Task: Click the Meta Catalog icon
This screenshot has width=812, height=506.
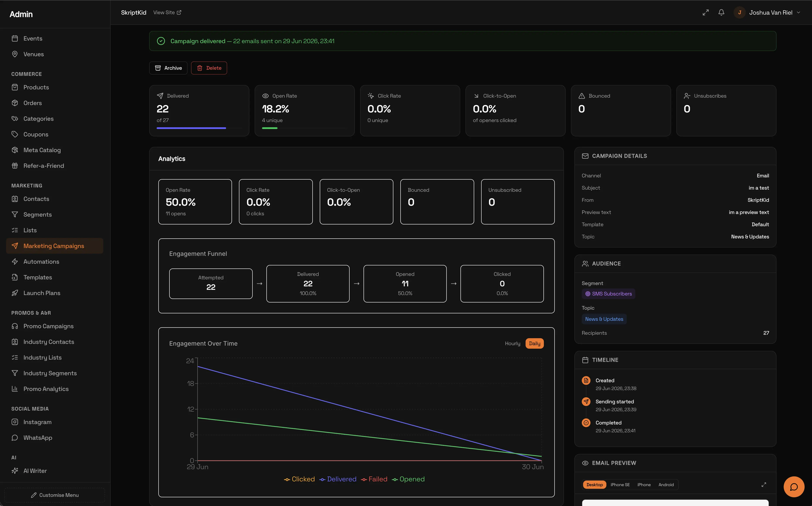Action: (x=15, y=150)
